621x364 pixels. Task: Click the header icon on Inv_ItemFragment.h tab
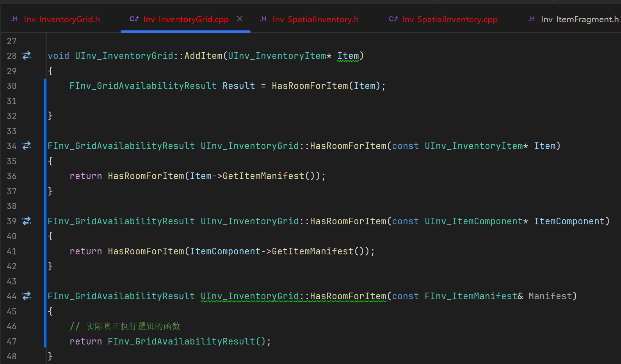tap(532, 19)
